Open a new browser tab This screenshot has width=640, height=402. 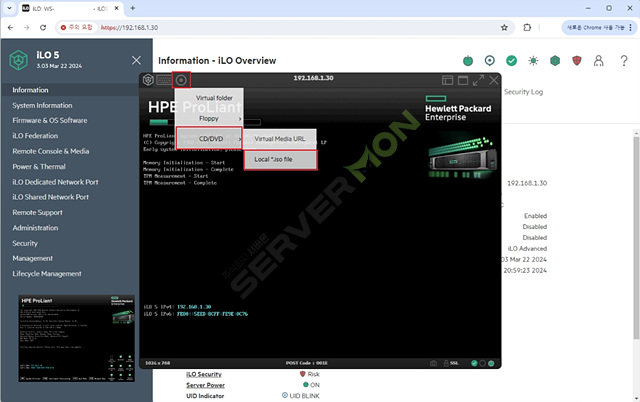pos(133,8)
